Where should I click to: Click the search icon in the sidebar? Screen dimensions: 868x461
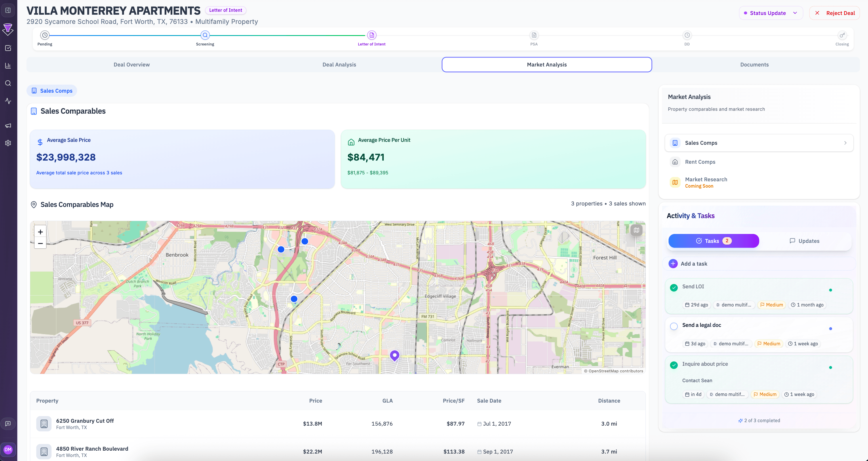click(x=8, y=83)
